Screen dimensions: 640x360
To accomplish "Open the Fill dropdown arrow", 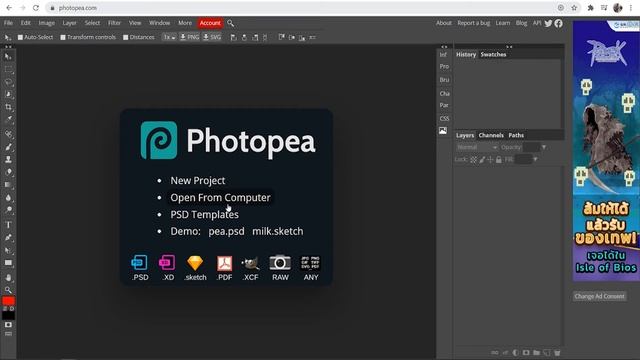I will click(535, 160).
